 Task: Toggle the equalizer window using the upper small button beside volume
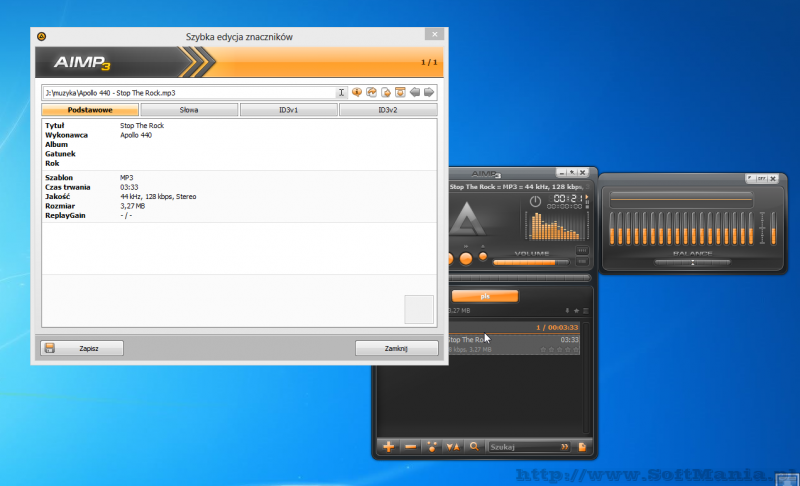coord(582,250)
